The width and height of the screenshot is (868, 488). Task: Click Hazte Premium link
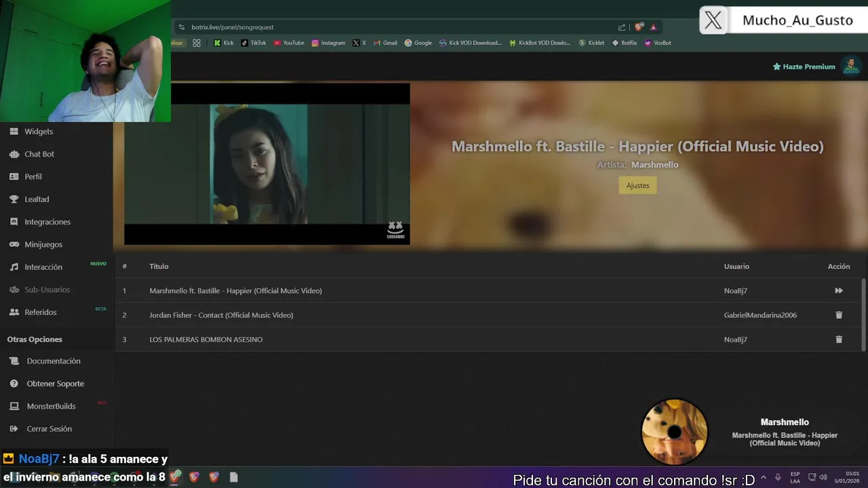804,66
